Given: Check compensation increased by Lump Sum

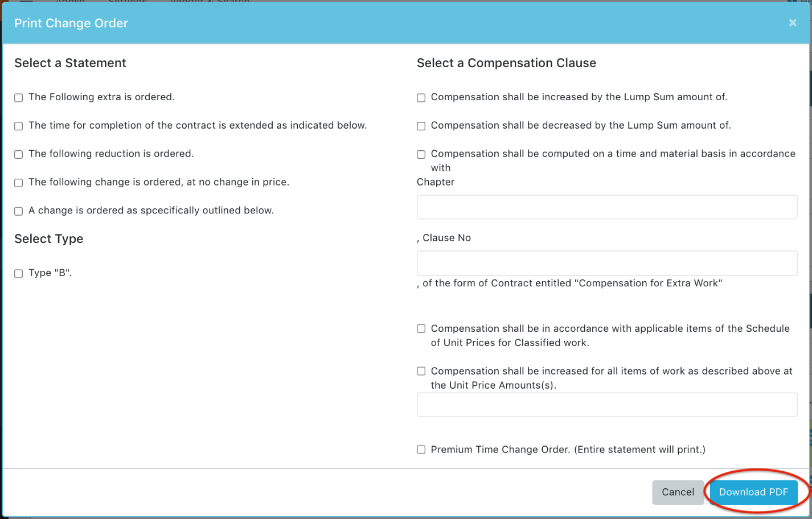Looking at the screenshot, I should click(421, 98).
